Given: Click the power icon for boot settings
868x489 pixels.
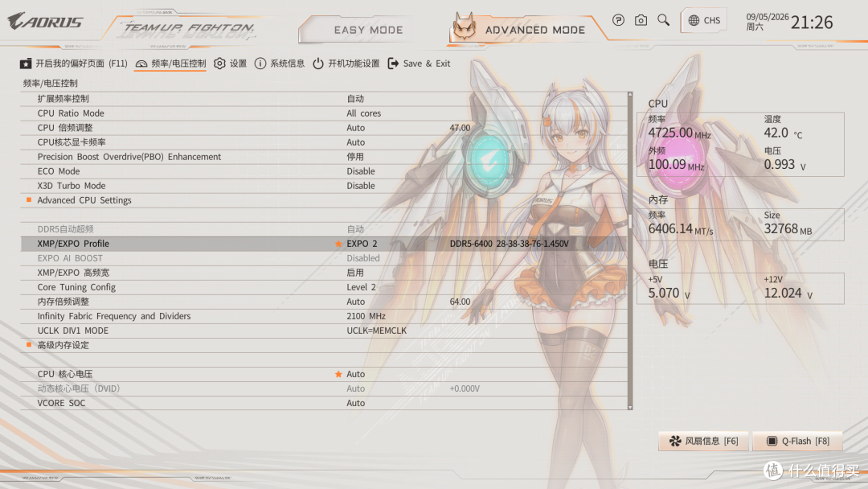Looking at the screenshot, I should point(318,64).
